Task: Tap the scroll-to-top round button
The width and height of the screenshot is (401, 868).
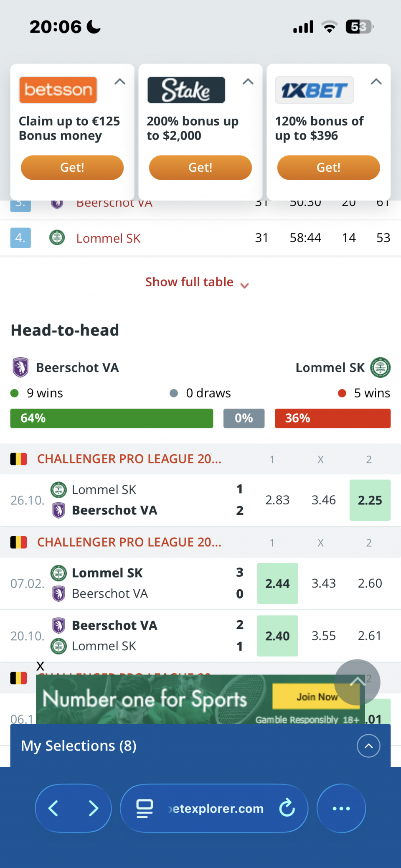Action: point(357,682)
